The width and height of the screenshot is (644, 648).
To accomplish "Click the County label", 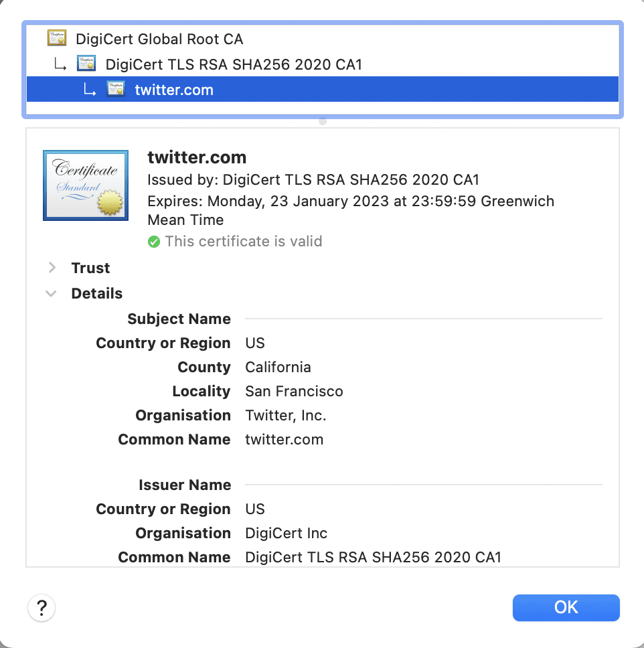I will 204,367.
